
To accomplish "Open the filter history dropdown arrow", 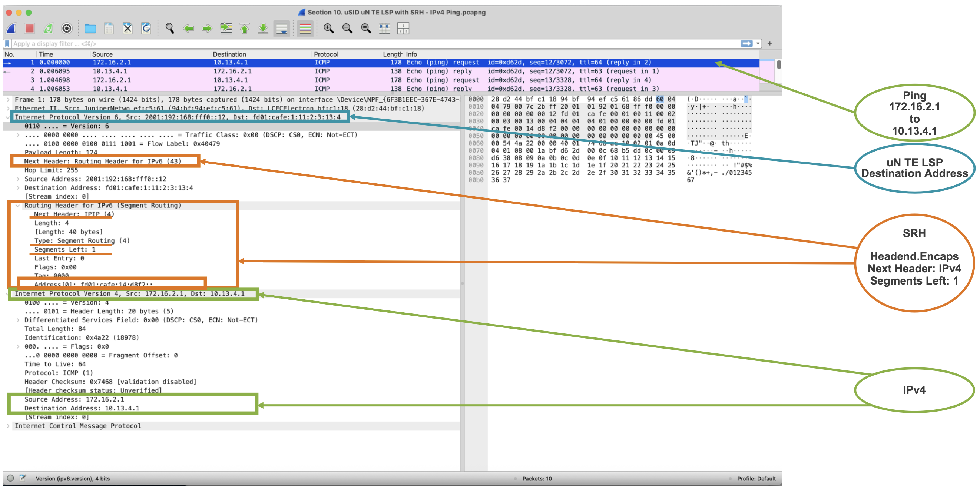I will 758,44.
